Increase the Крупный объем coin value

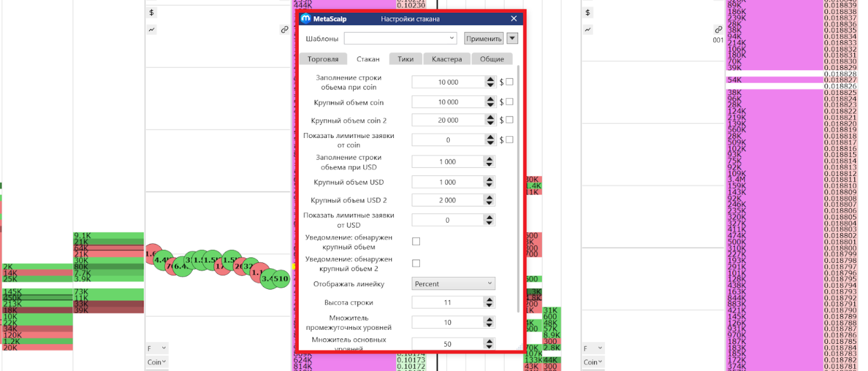489,100
